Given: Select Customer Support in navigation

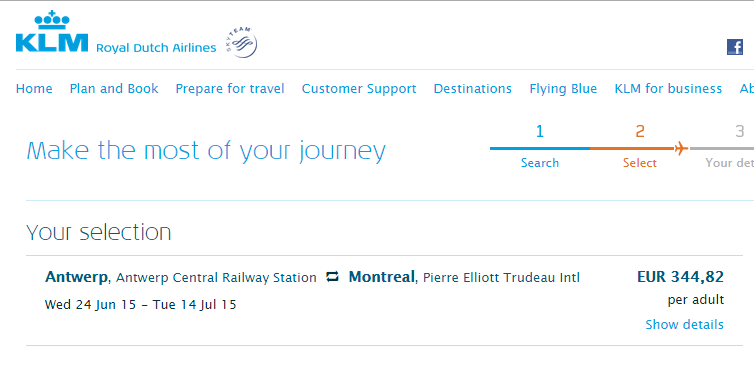Looking at the screenshot, I should pos(359,89).
